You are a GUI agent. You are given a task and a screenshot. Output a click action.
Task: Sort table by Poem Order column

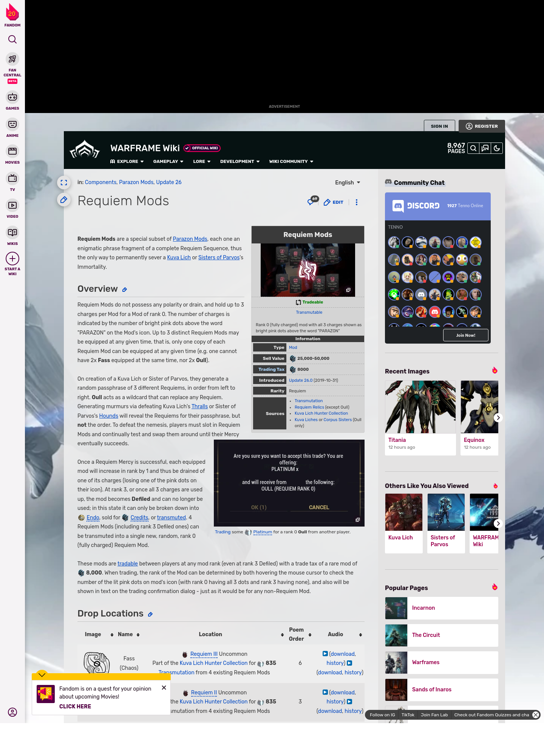[310, 635]
